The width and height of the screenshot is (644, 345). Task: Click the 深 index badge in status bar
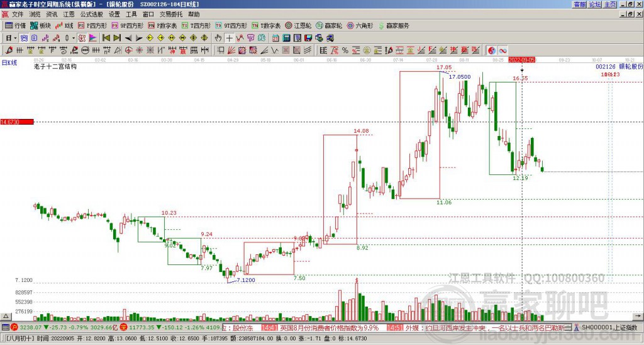pyautogui.click(x=124, y=327)
